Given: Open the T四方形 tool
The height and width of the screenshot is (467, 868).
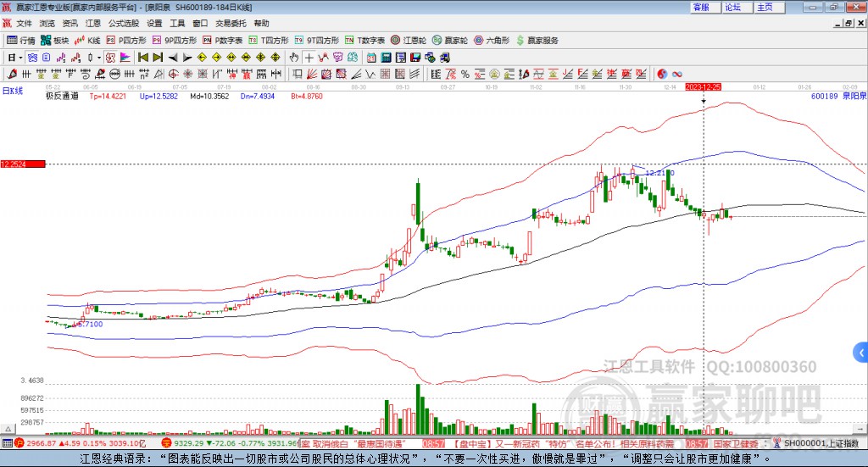Looking at the screenshot, I should coord(269,41).
